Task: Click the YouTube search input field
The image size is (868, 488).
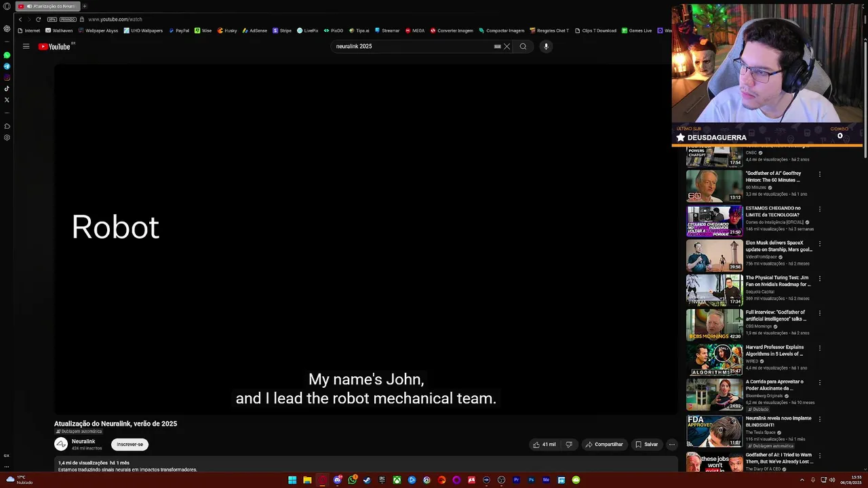Action: [412, 46]
